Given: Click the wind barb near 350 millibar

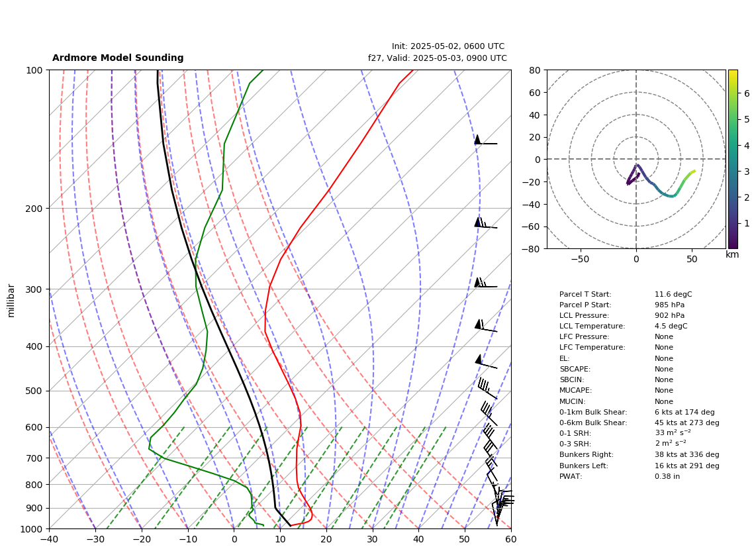Looking at the screenshot, I should (485, 326).
